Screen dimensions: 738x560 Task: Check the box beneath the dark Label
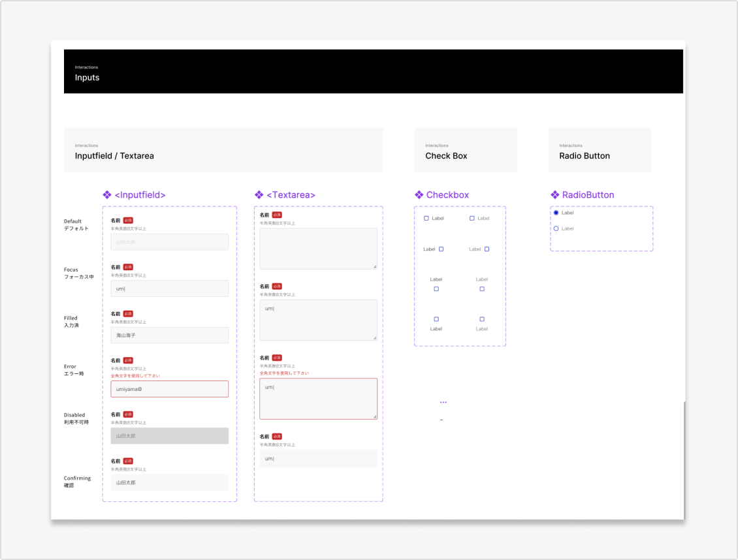[x=436, y=289]
